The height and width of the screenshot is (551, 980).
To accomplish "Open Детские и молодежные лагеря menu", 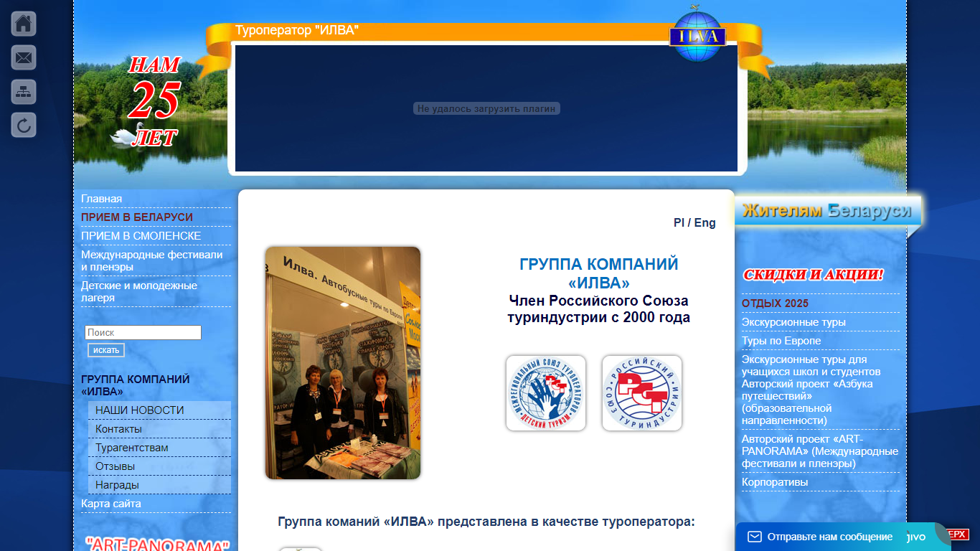I will click(139, 291).
